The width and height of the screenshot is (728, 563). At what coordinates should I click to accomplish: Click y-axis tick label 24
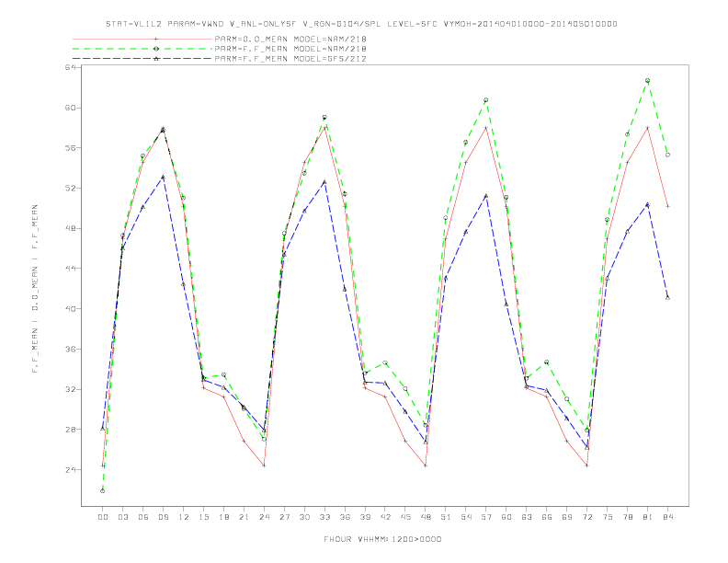71,470
